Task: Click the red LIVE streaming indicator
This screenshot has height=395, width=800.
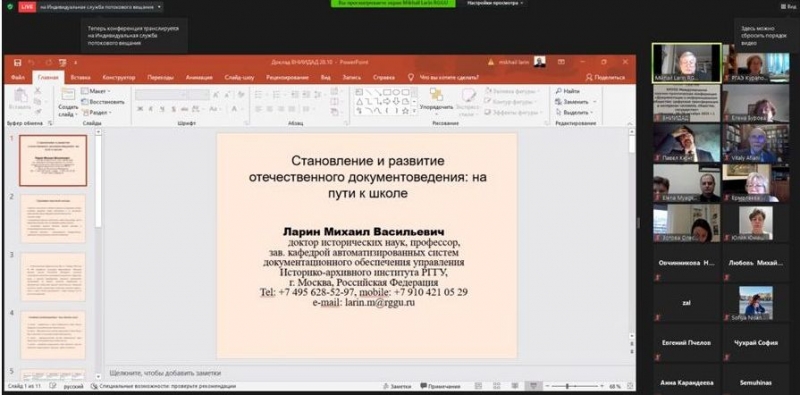Action: tap(27, 7)
